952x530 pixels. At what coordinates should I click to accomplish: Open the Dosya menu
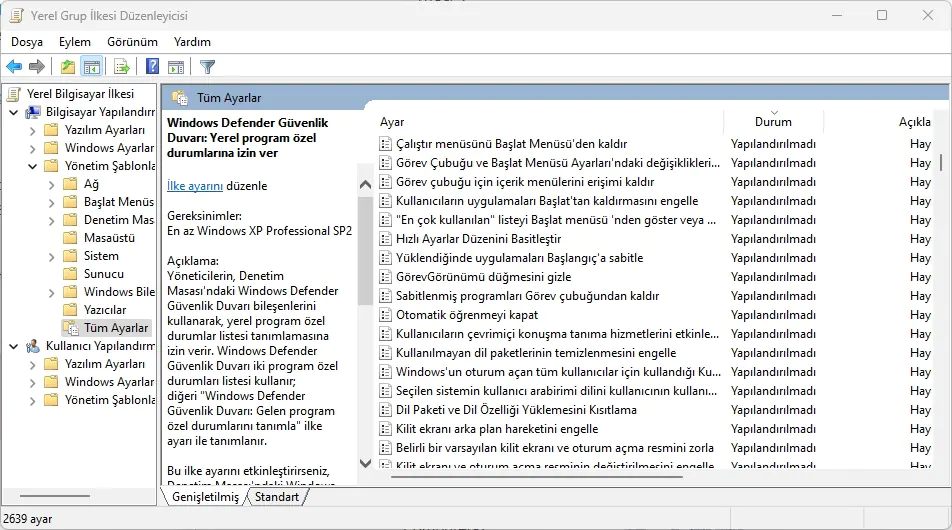(27, 42)
